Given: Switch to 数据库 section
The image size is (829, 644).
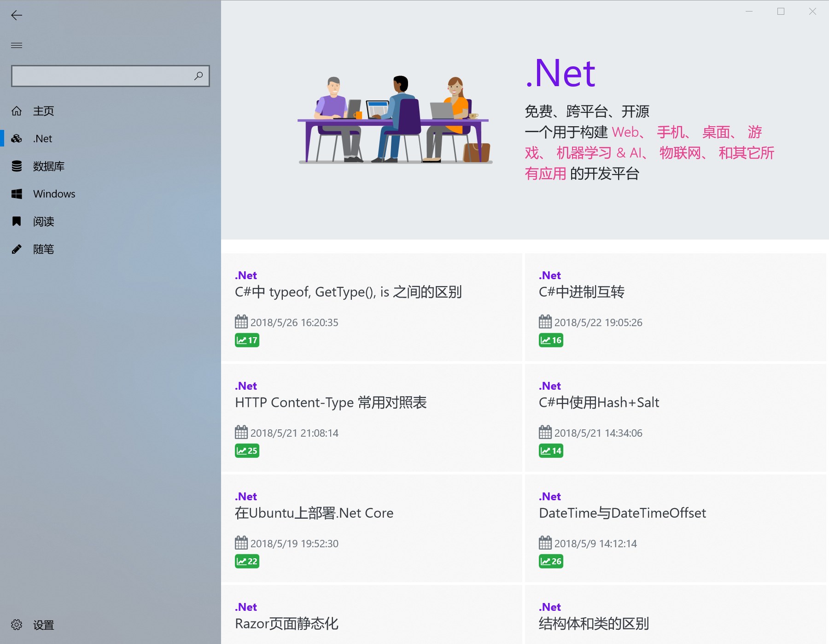Looking at the screenshot, I should [x=111, y=166].
